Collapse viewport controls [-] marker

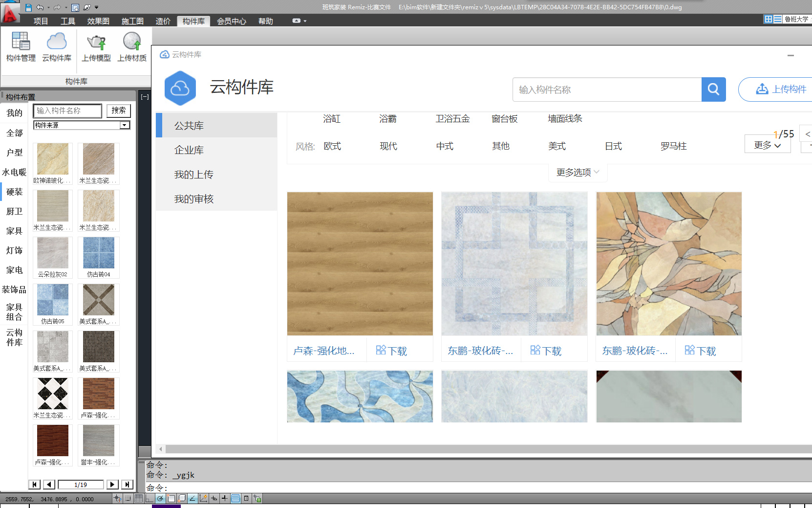click(145, 97)
